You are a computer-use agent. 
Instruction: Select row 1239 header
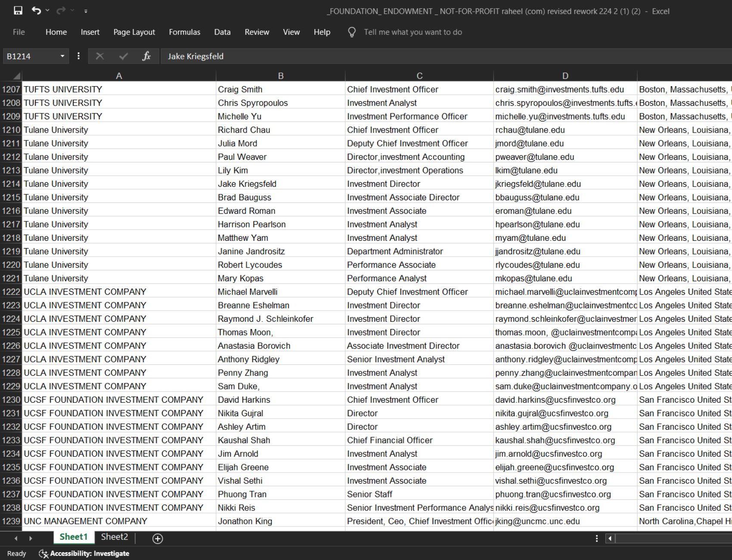click(11, 521)
